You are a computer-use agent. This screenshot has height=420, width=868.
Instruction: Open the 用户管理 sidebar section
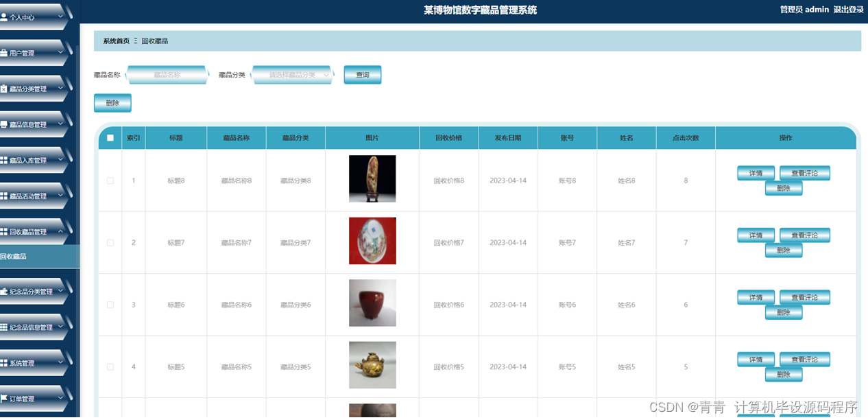(27, 52)
